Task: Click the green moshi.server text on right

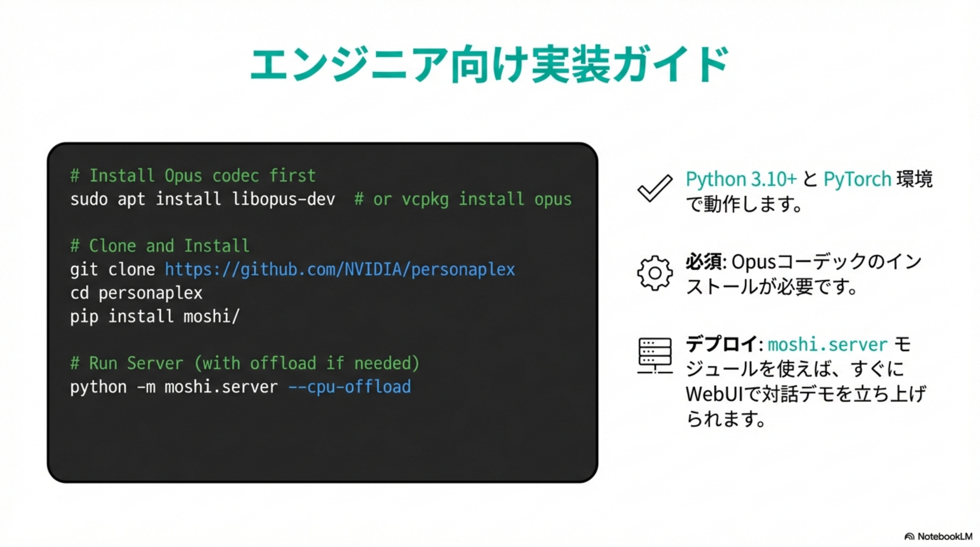Action: tap(827, 345)
